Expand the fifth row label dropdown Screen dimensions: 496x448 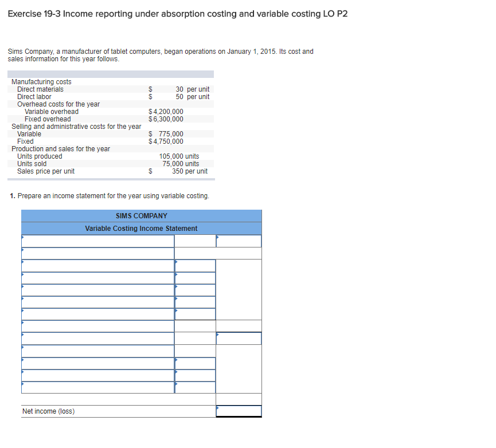pos(97,290)
